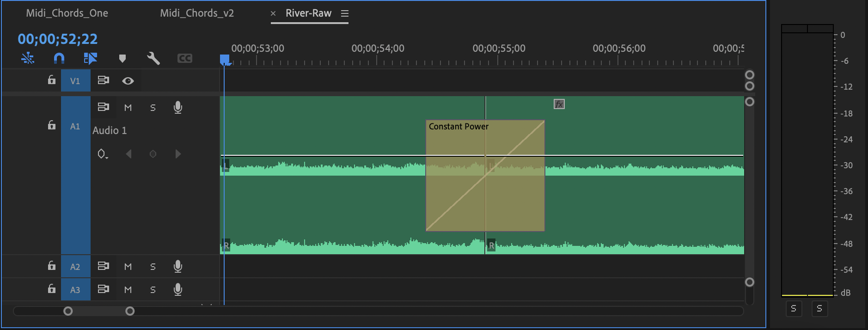Image resolution: width=868 pixels, height=330 pixels.
Task: Click ruler at 00;00;55;00
Action: pos(499,49)
